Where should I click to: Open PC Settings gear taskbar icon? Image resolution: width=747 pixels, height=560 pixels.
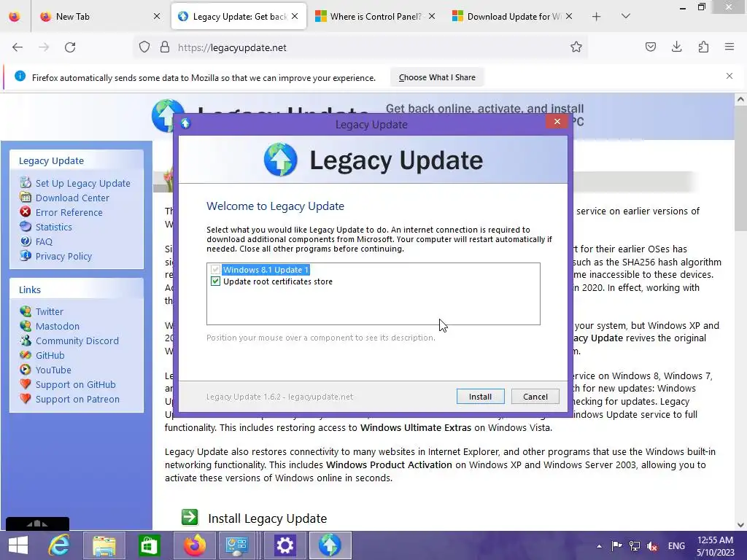tap(285, 545)
